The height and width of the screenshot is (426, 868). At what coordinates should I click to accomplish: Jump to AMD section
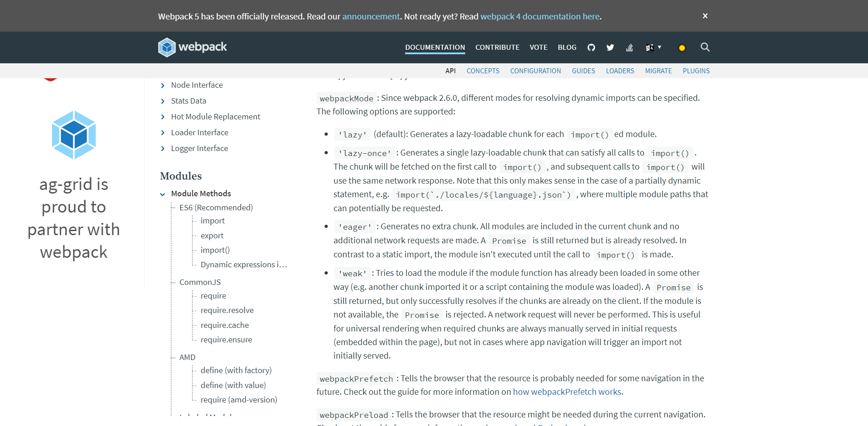187,357
